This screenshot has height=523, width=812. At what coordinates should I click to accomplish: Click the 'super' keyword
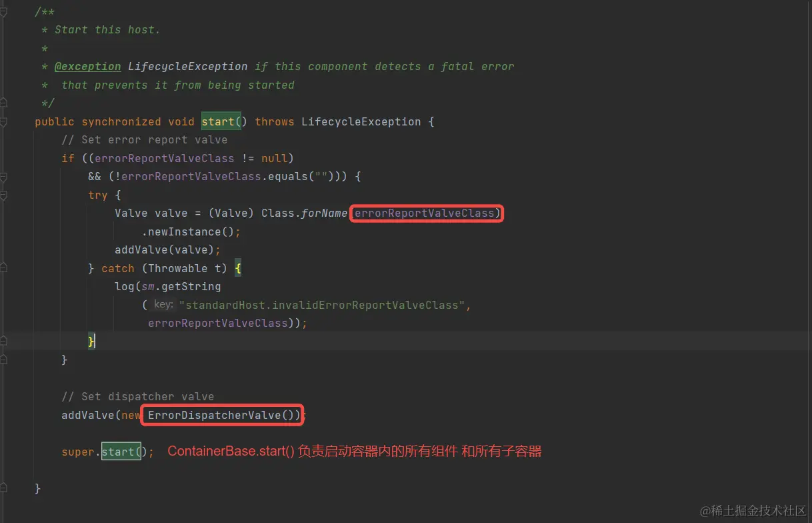[78, 452]
